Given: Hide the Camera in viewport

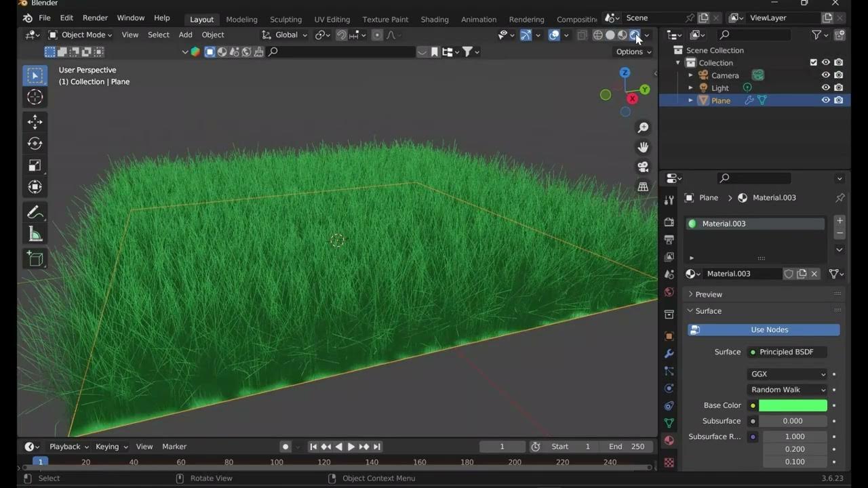Looking at the screenshot, I should pos(826,75).
